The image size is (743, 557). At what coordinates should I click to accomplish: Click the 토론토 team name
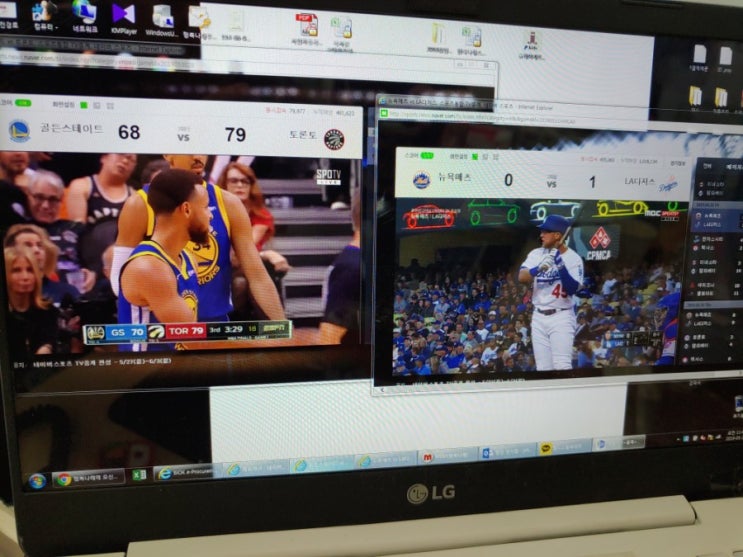pos(303,135)
